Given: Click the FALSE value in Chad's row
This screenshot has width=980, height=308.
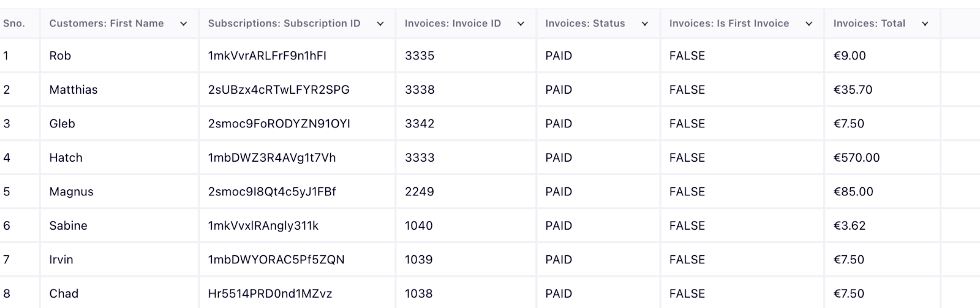Looking at the screenshot, I should [687, 294].
